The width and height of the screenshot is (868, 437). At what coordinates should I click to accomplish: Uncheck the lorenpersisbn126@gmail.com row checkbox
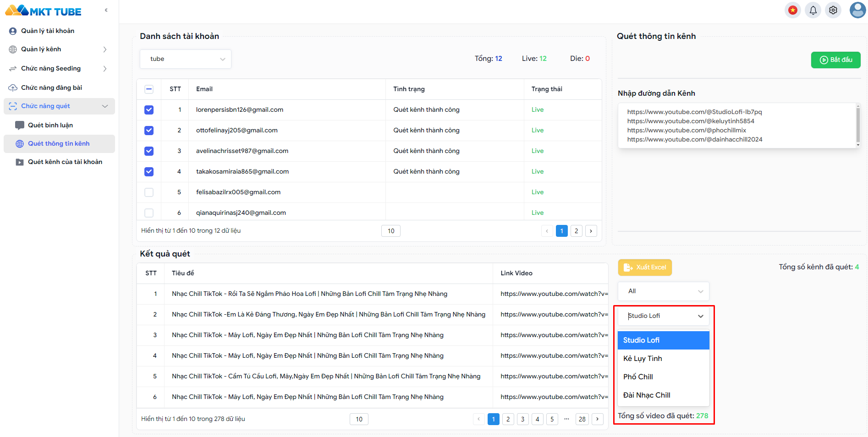149,110
